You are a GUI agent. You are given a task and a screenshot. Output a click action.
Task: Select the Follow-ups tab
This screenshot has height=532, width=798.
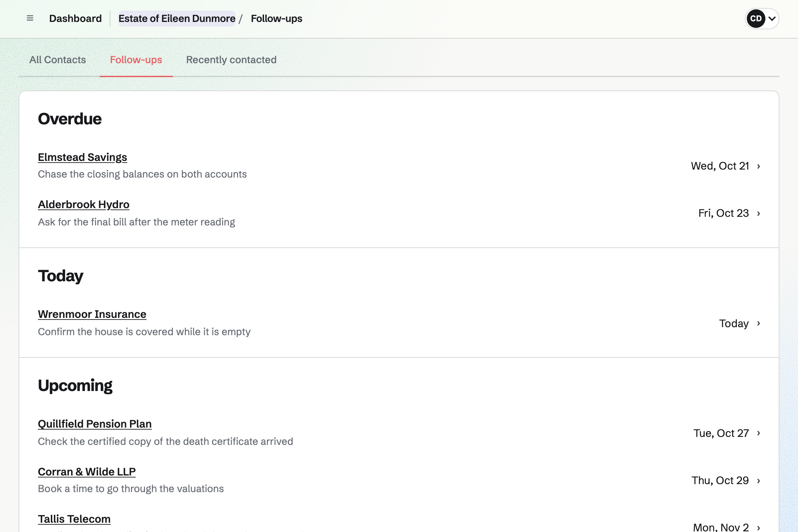[x=136, y=60]
